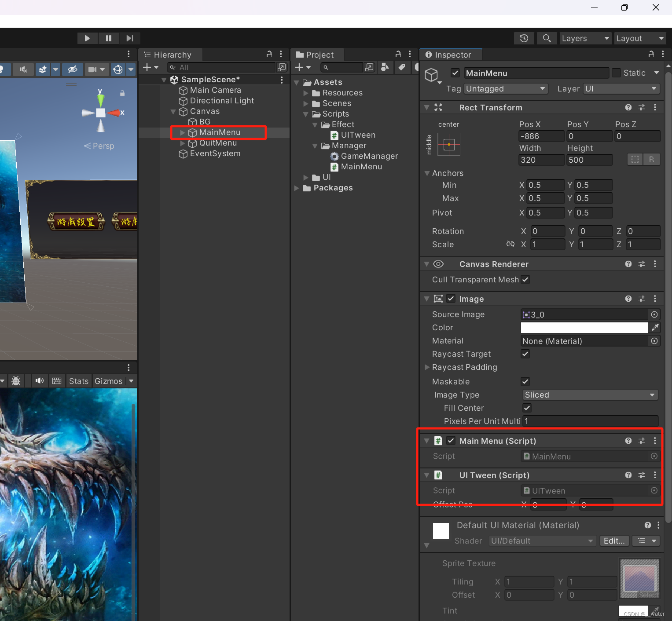Viewport: 672px width, 621px height.
Task: Click the Search by Label tag icon
Action: pyautogui.click(x=401, y=67)
